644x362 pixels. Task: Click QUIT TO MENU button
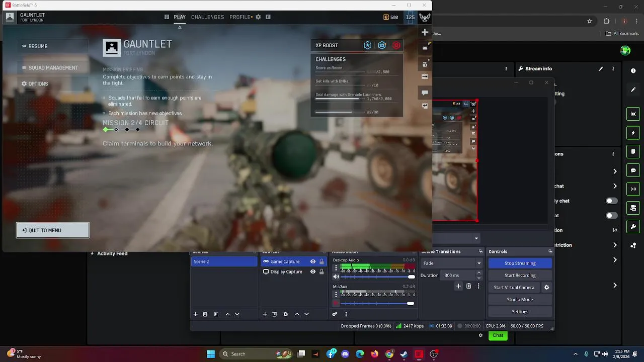click(x=53, y=230)
